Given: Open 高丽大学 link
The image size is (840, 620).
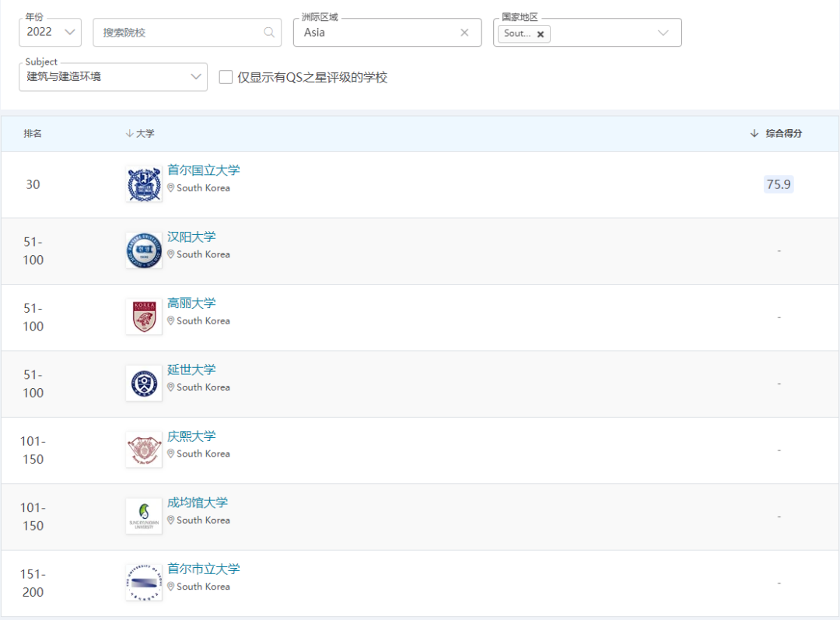Looking at the screenshot, I should [x=191, y=303].
